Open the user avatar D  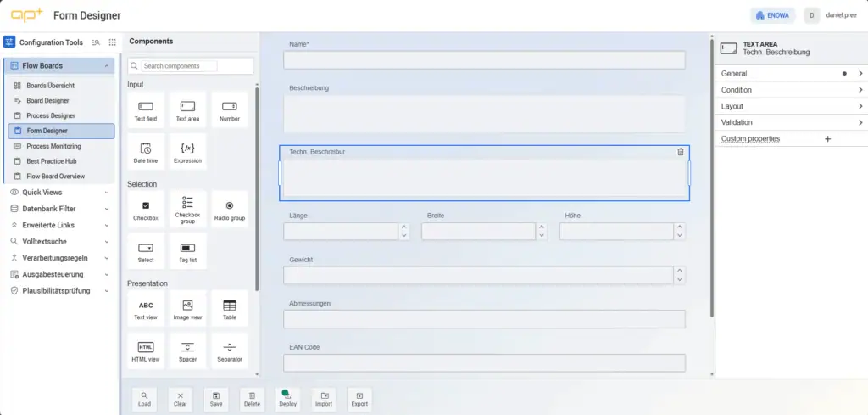click(811, 15)
